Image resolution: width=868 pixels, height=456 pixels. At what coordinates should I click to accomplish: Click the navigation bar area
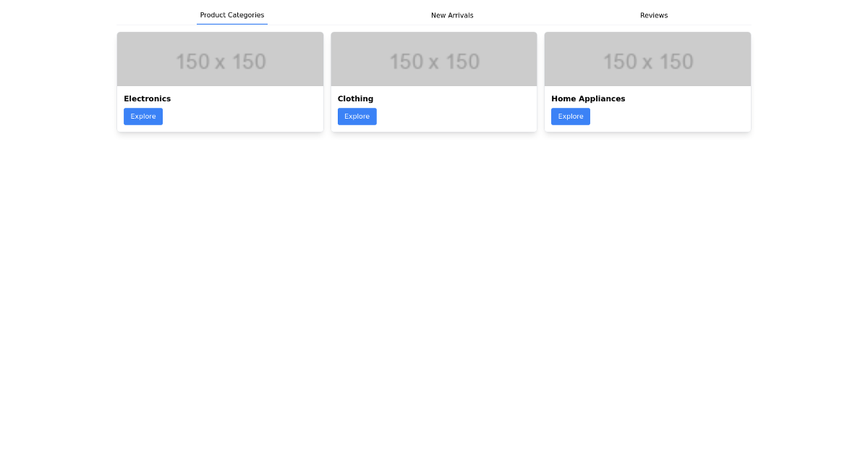(434, 14)
